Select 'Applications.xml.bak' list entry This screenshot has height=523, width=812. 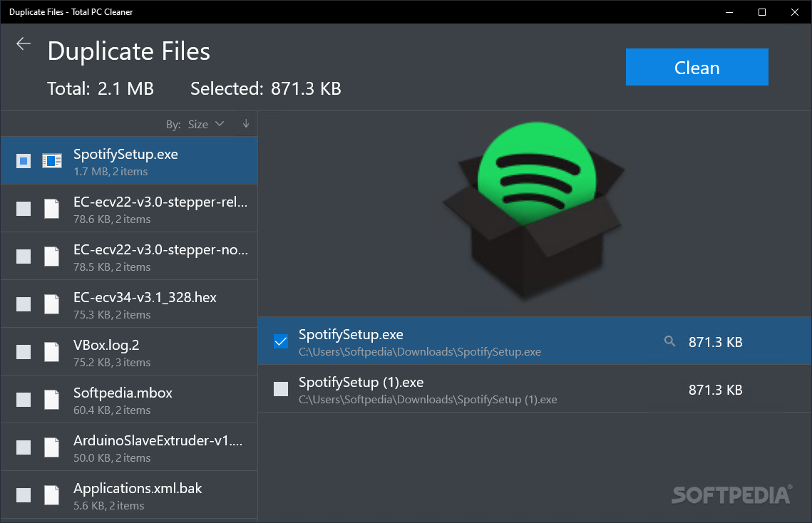[129, 494]
